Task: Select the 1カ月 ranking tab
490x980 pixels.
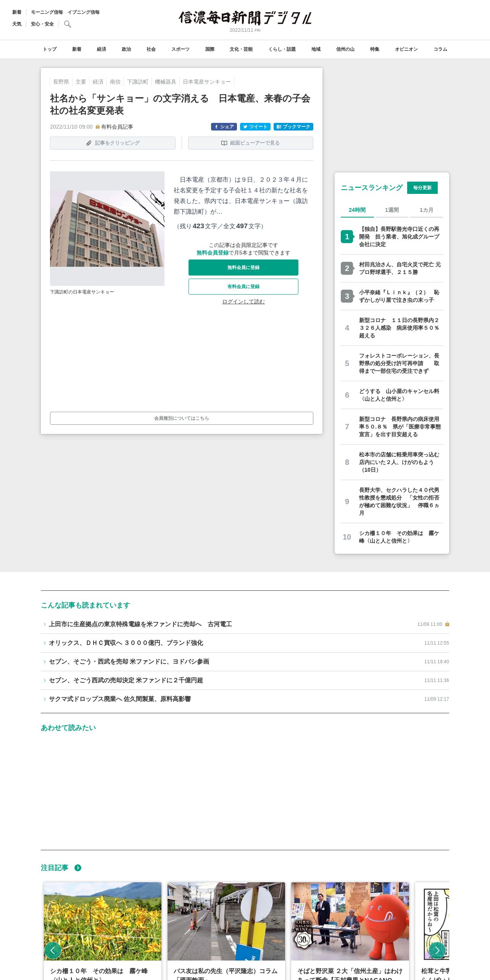Action: (x=426, y=210)
